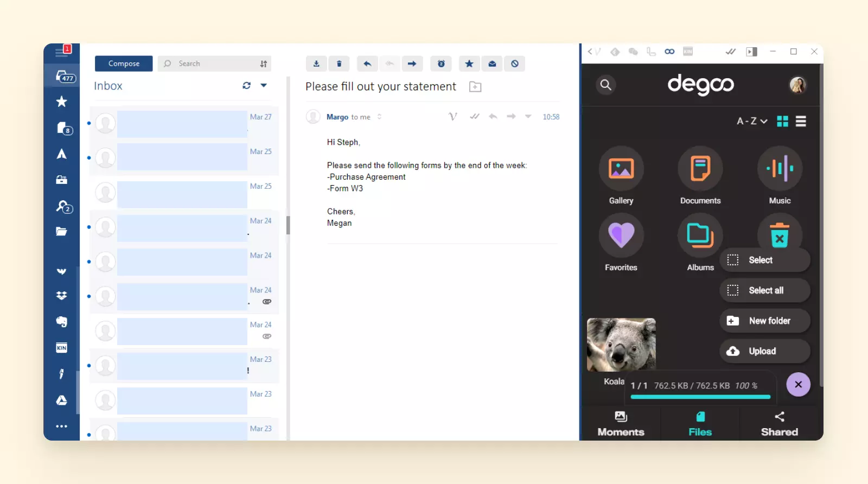Show more sidebar apps via three dots

pos(62,426)
